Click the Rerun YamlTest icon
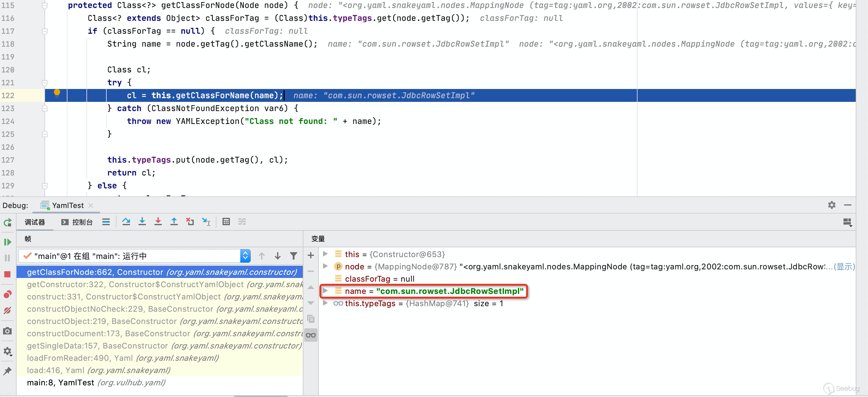This screenshot has width=868, height=397. click(7, 223)
